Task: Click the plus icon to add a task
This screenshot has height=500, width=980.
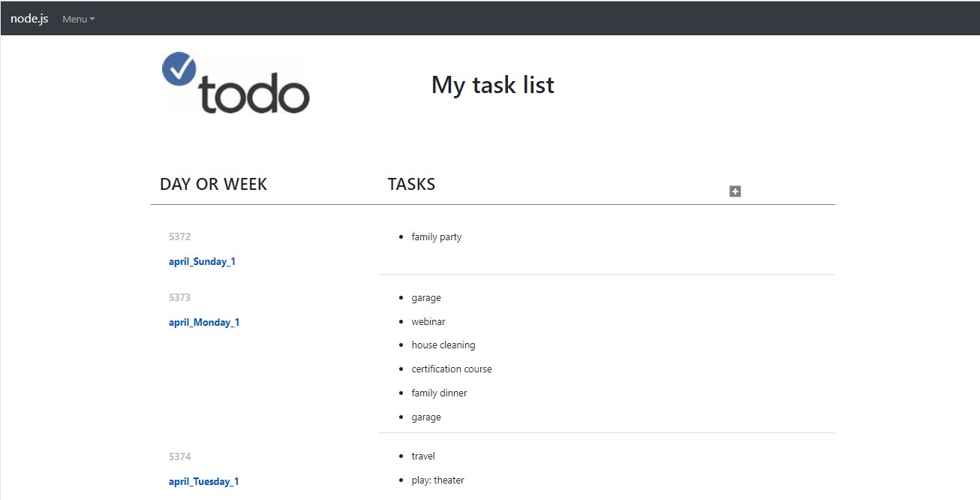Action: coord(735,191)
